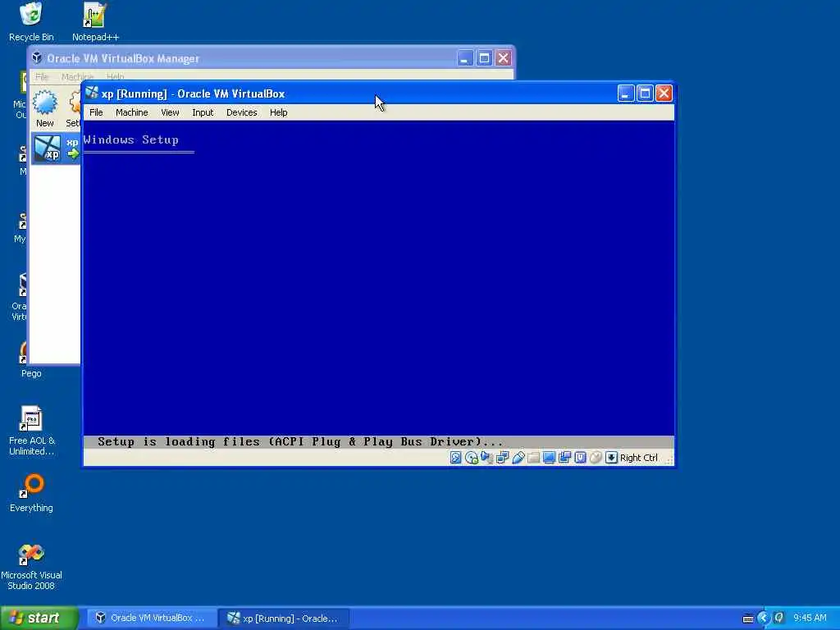This screenshot has width=840, height=630.
Task: Click the shared folders status icon
Action: (533, 458)
